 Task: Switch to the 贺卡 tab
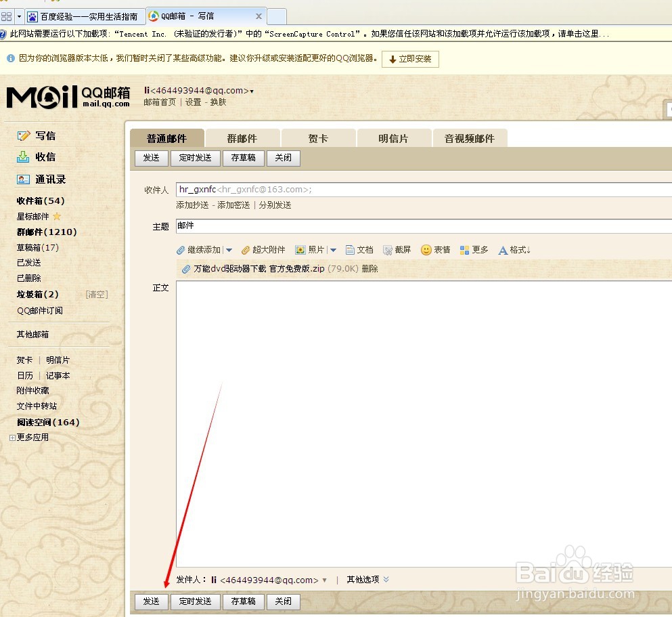click(318, 138)
